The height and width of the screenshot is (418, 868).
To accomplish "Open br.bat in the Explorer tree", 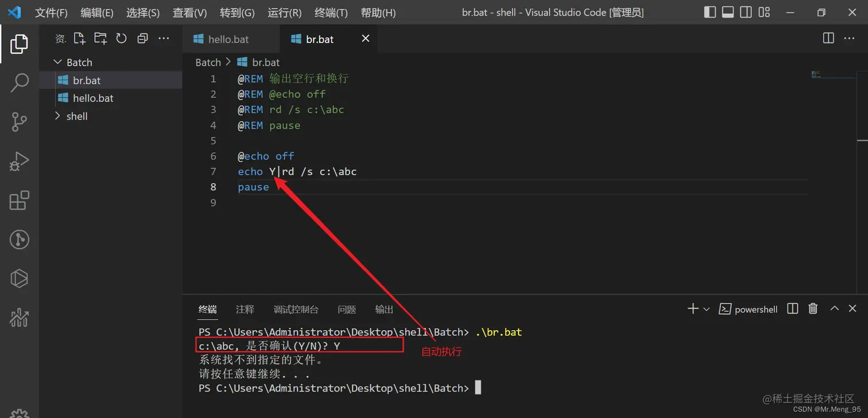I will pos(110,80).
